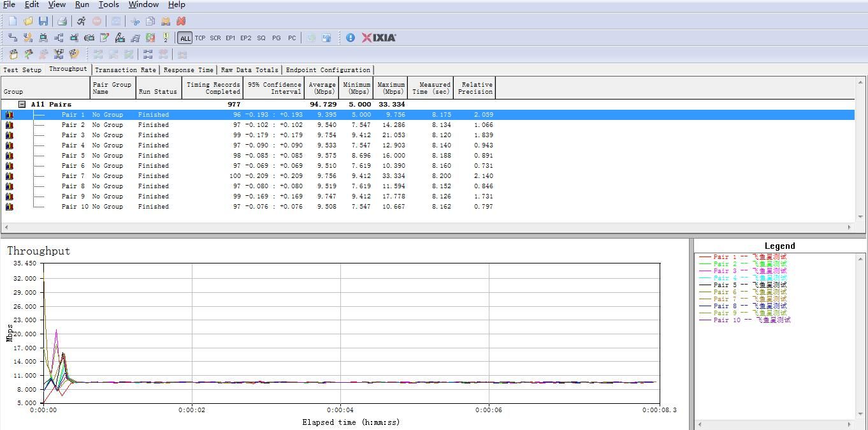The height and width of the screenshot is (430, 868).
Task: Switch to the Transaction Rate tab
Action: pyautogui.click(x=125, y=70)
